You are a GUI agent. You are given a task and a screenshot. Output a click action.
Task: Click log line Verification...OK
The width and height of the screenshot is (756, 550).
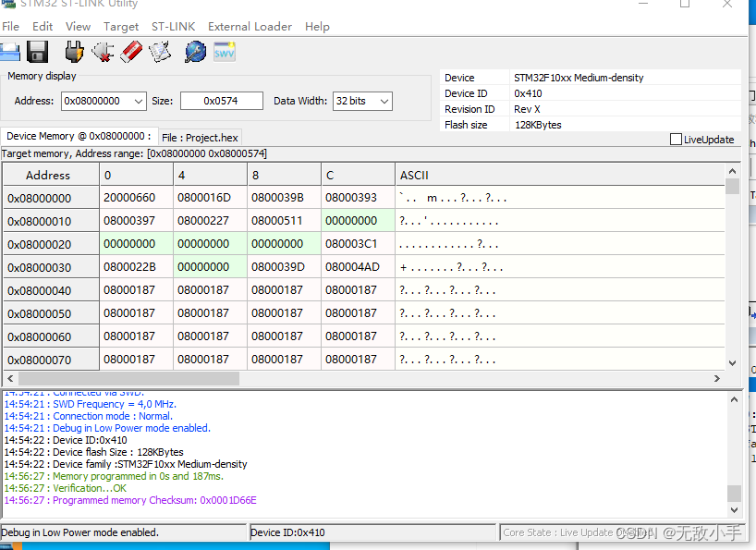point(65,488)
